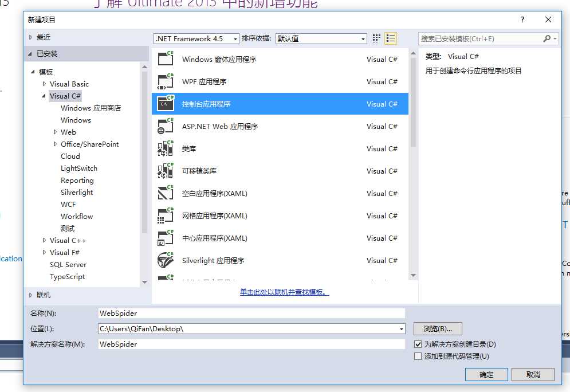Open the 位置 path dropdown arrow
Viewport: 570px width, 392px height.
[x=402, y=329]
